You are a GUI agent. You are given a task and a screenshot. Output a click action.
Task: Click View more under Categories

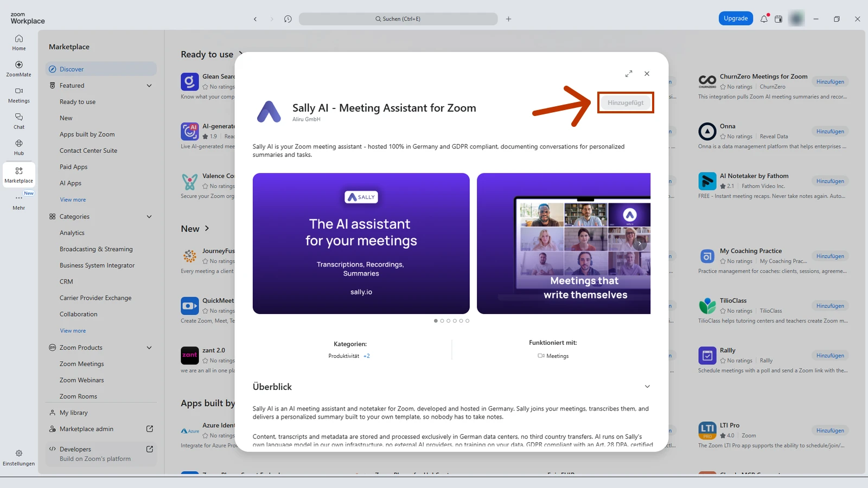click(x=73, y=331)
